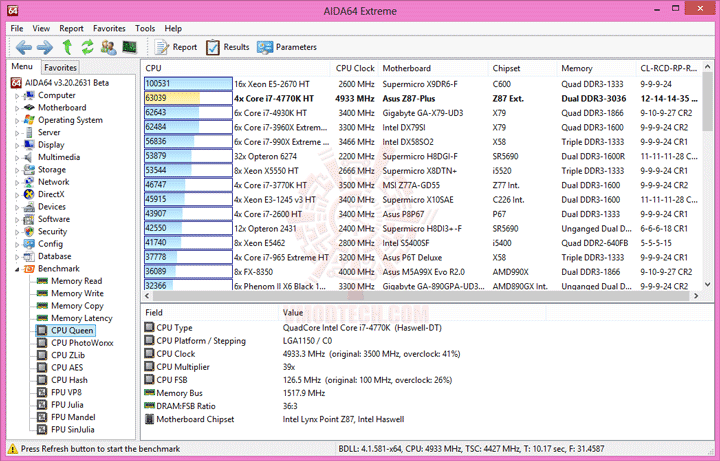Select the CPU Hash benchmark
The height and width of the screenshot is (461, 720).
tap(69, 380)
